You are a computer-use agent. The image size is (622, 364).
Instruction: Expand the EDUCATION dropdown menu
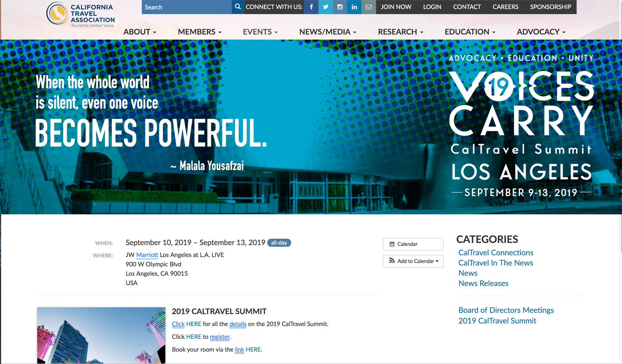(x=470, y=32)
